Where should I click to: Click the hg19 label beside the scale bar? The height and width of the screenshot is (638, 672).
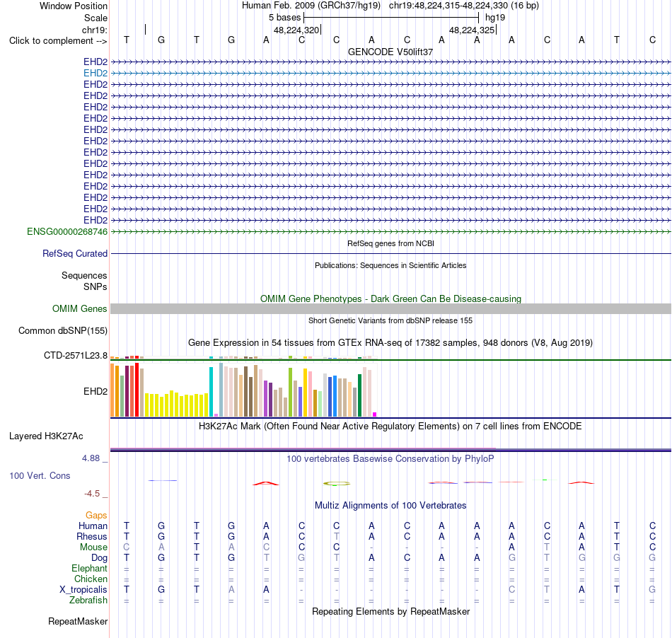(495, 18)
